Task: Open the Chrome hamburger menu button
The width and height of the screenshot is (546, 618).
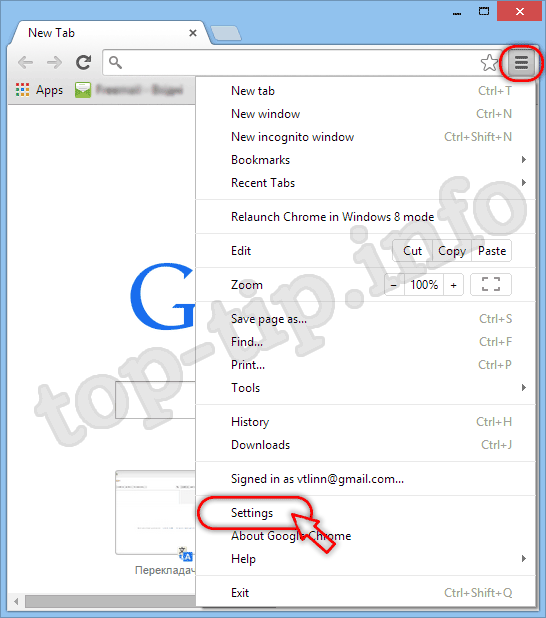Action: (521, 63)
